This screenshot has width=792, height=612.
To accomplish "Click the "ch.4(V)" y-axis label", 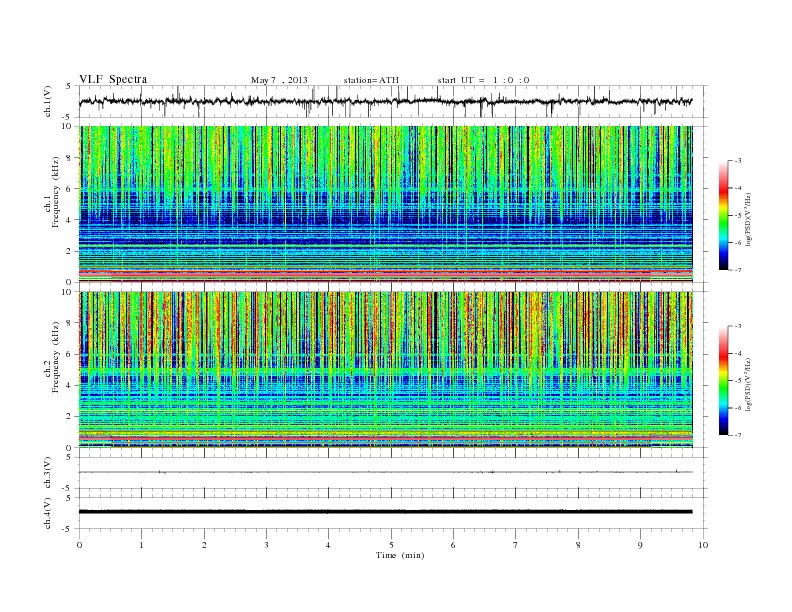I will click(x=48, y=513).
